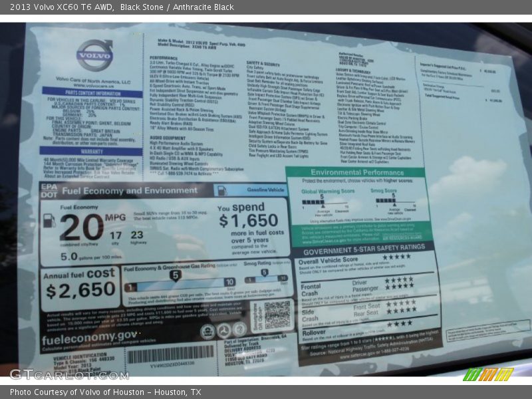Open the GTCARLOT.com watermark link
The height and width of the screenshot is (399, 532).
tap(68, 374)
